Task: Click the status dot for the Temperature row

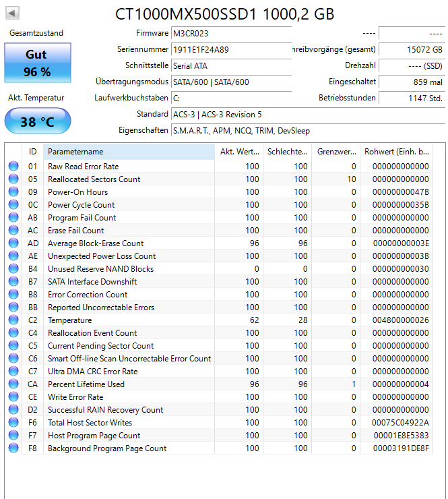Action: 13,320
